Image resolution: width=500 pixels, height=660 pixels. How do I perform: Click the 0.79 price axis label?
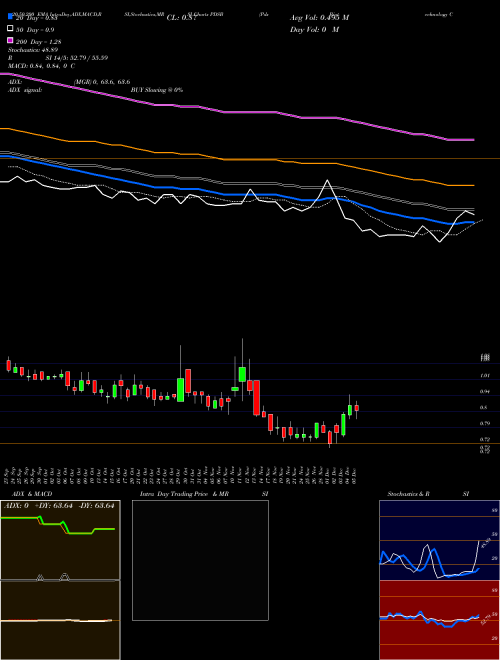click(x=485, y=423)
